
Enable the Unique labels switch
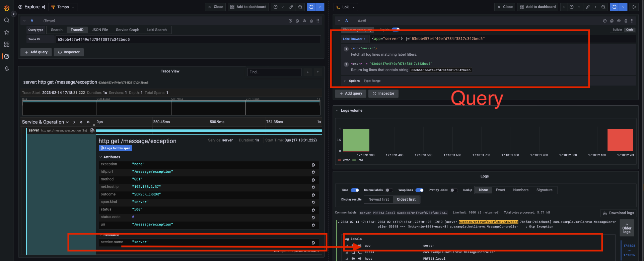coord(389,190)
